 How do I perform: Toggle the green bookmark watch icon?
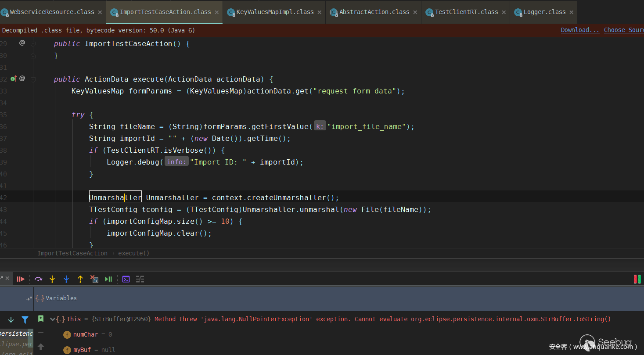click(x=41, y=319)
